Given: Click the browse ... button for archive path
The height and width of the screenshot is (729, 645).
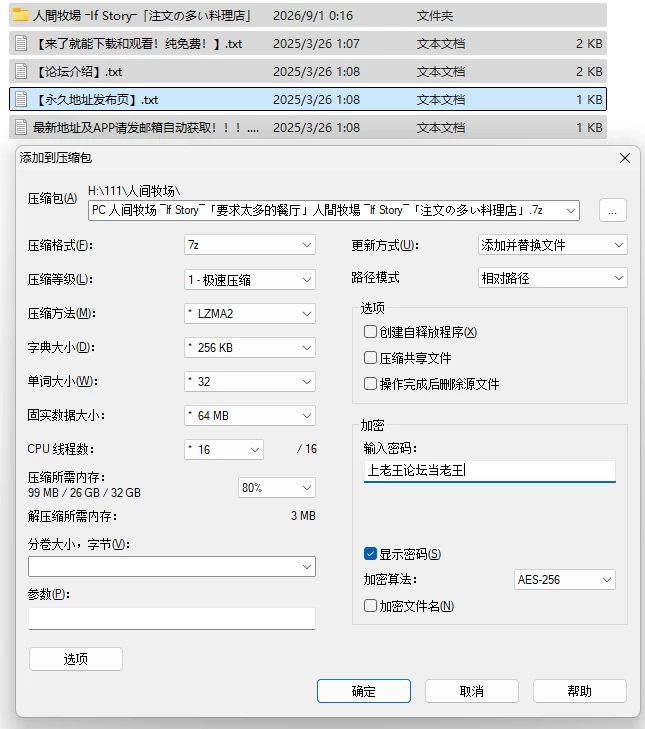Looking at the screenshot, I should click(x=612, y=211).
